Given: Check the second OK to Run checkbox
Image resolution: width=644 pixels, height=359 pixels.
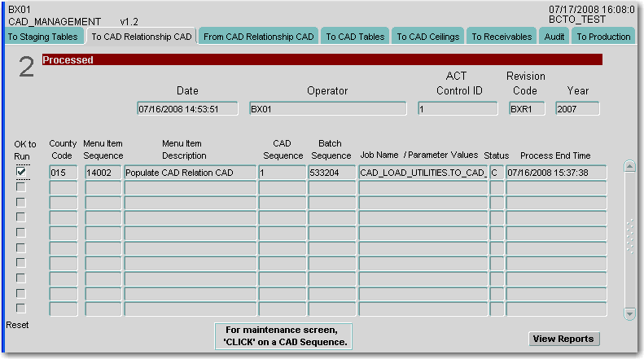Looking at the screenshot, I should click(21, 187).
